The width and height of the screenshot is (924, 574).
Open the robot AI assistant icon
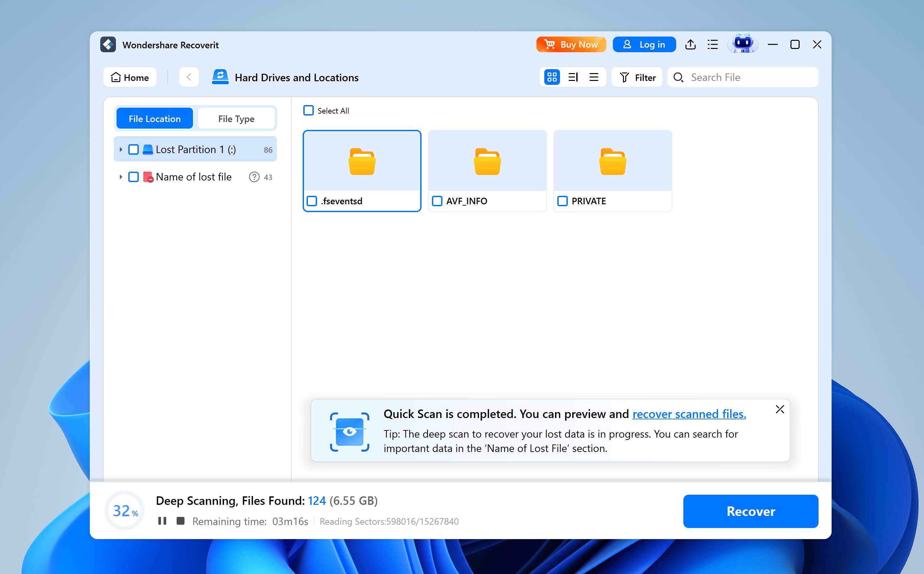click(x=742, y=44)
